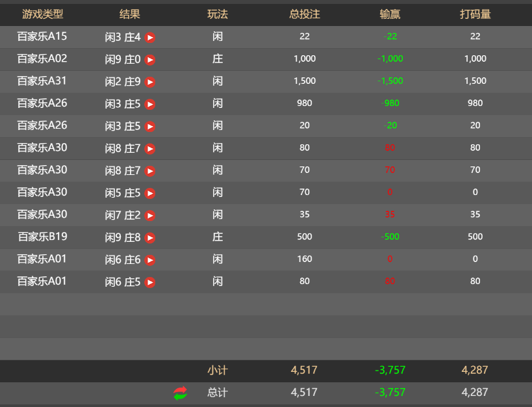Play the replay for 百家乐A15 闲3 庄4
This screenshot has height=407, width=532.
[150, 38]
